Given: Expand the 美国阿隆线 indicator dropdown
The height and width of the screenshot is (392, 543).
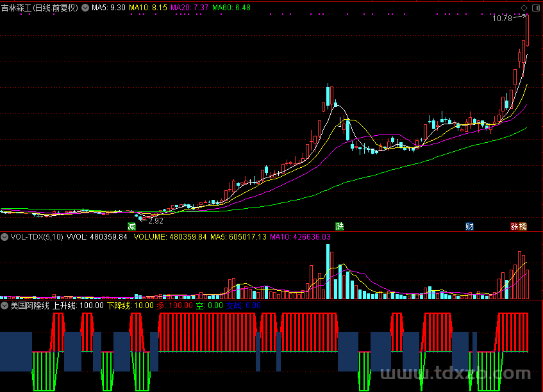Looking at the screenshot, I should point(4,306).
